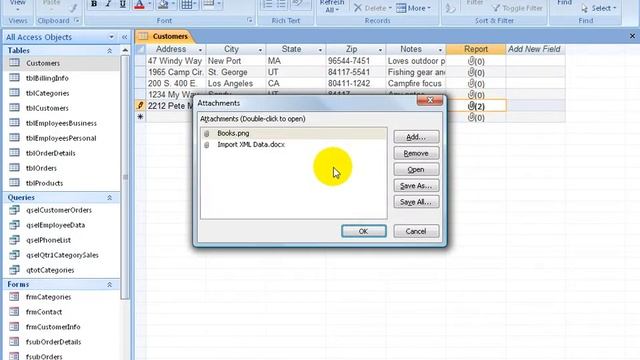Click the Save All... button
Image resolution: width=640 pixels, height=360 pixels.
(x=416, y=202)
